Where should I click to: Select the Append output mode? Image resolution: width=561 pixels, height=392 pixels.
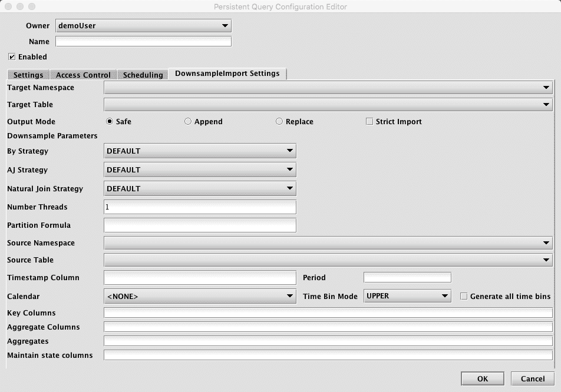[188, 122]
